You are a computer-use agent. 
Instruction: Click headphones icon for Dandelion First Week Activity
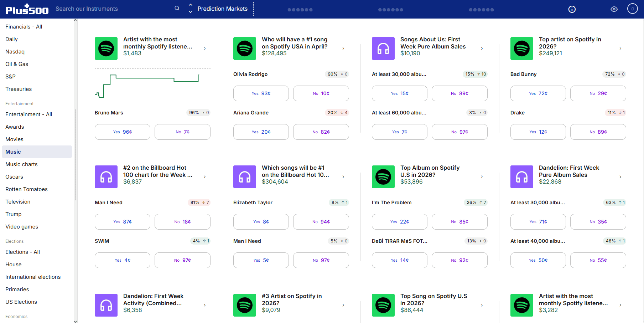point(106,305)
